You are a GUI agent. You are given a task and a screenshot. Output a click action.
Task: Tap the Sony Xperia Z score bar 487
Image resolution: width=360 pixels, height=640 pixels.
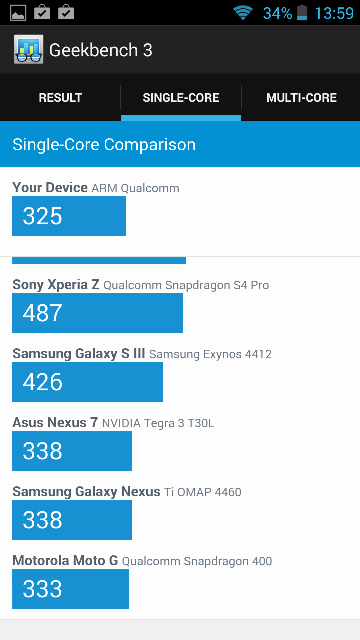pos(98,313)
